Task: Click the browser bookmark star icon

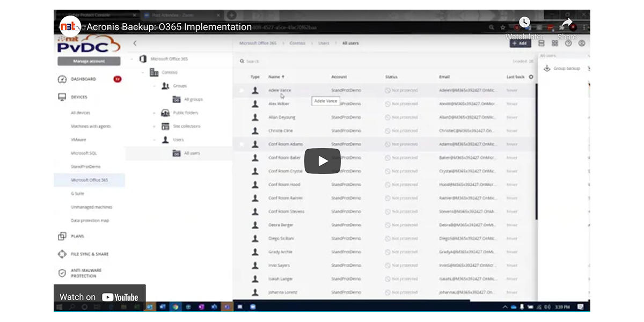Action: [502, 27]
